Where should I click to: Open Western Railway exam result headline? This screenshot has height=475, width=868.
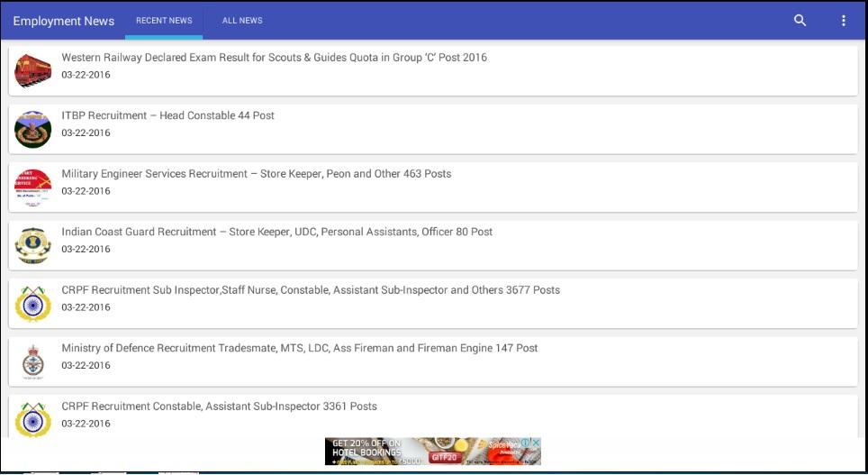click(x=274, y=58)
